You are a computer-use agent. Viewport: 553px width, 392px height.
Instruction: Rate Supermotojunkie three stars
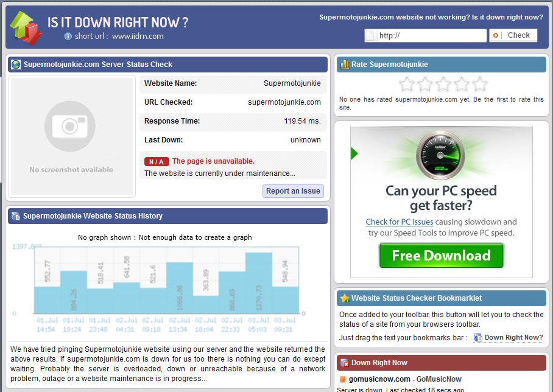443,84
